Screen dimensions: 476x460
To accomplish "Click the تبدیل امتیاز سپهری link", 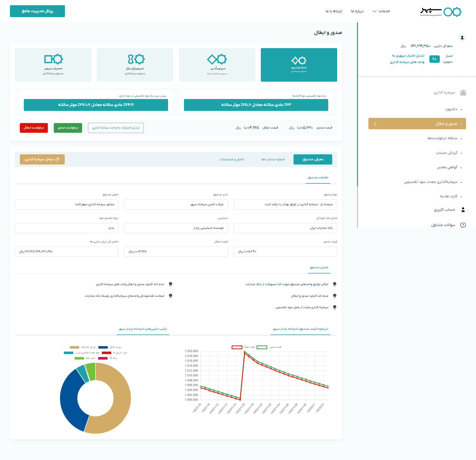I will (x=407, y=59).
